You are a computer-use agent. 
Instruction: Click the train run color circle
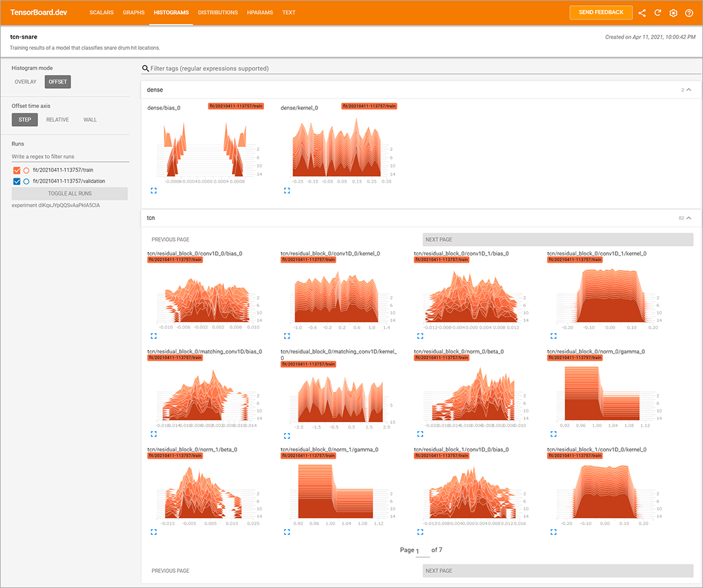(27, 170)
